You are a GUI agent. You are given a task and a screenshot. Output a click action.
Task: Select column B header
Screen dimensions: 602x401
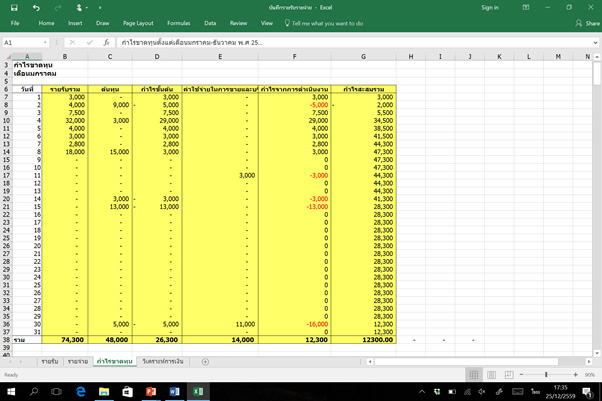coord(65,56)
